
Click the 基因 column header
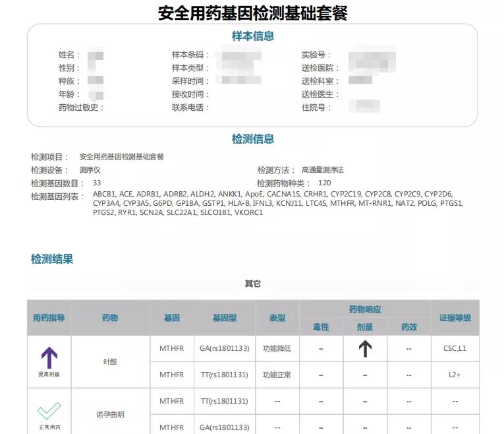pos(172,318)
